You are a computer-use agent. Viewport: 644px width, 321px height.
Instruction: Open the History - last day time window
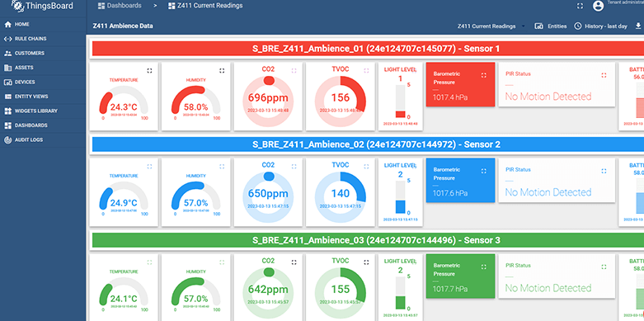pos(601,26)
